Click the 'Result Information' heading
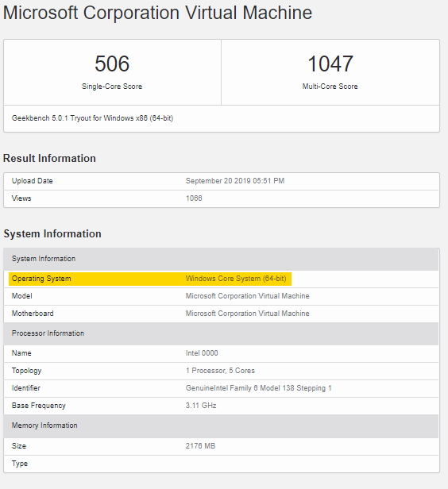The image size is (448, 489). pyautogui.click(x=49, y=158)
